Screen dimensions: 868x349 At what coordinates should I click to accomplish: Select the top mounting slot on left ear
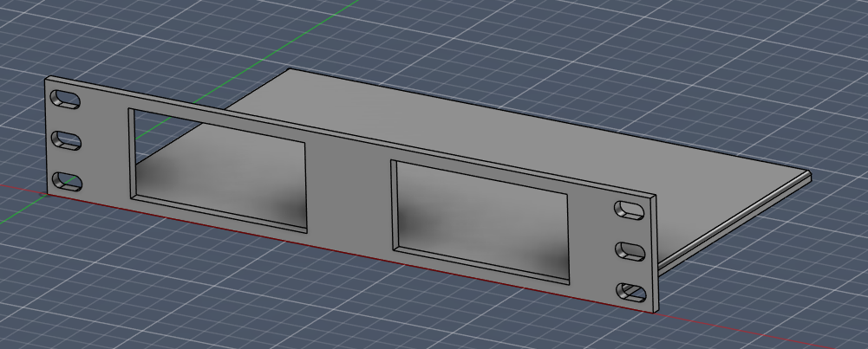pos(65,100)
